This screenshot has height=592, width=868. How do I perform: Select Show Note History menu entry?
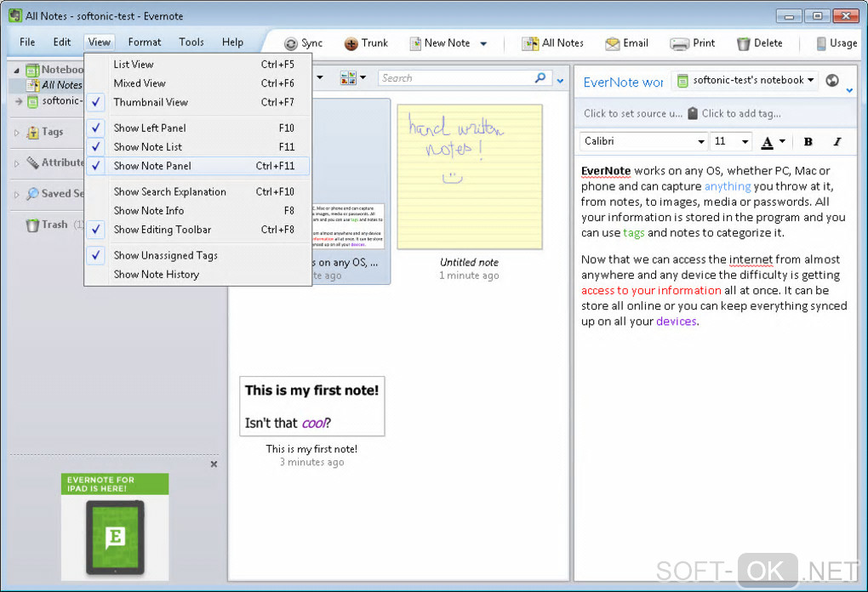(198, 275)
